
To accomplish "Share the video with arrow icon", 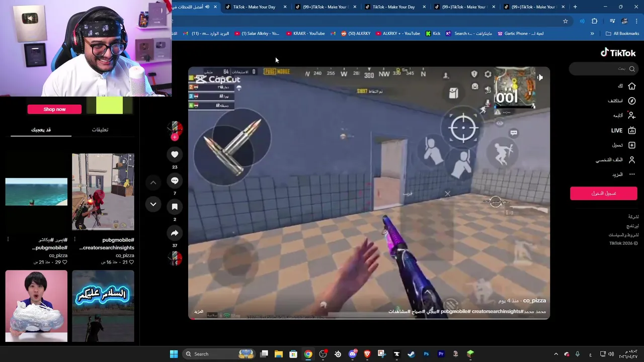I will pos(175,233).
